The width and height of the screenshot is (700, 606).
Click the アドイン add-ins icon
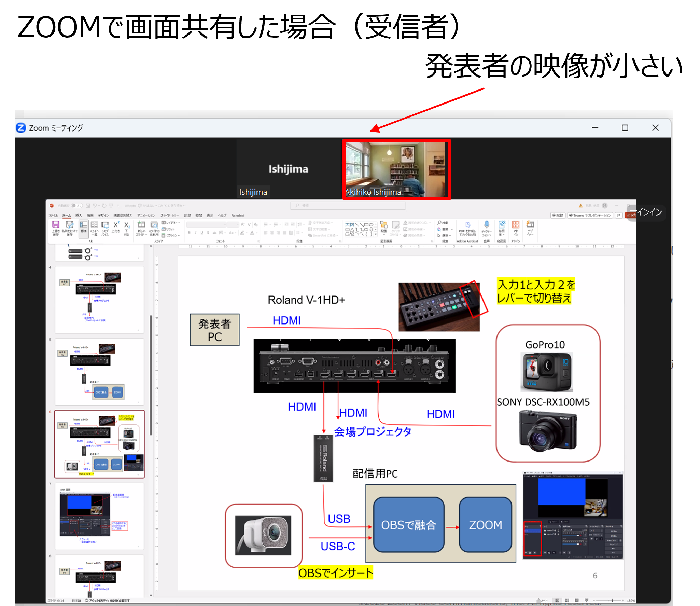(x=516, y=224)
